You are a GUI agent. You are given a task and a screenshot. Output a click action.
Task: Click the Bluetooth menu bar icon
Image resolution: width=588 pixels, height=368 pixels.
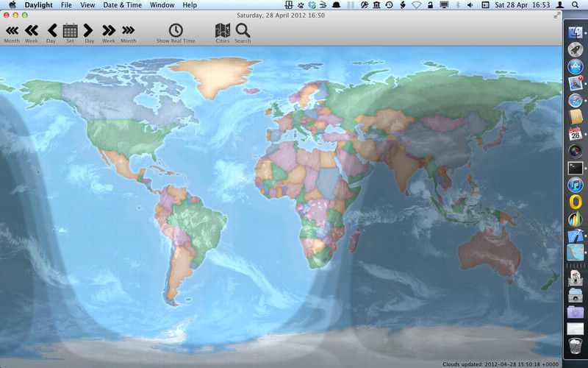(457, 5)
